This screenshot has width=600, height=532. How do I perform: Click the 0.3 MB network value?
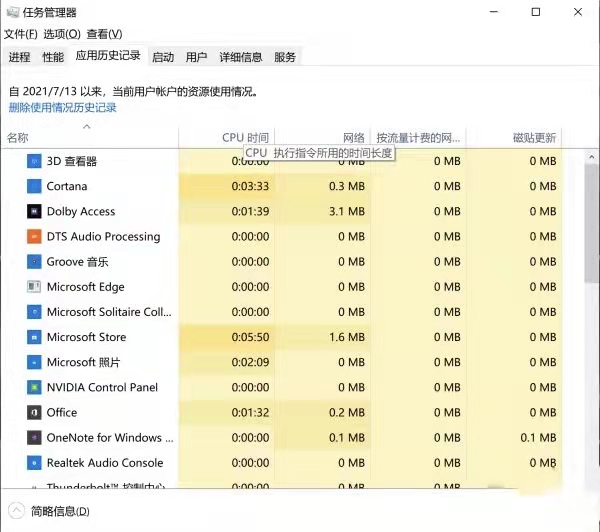347,186
